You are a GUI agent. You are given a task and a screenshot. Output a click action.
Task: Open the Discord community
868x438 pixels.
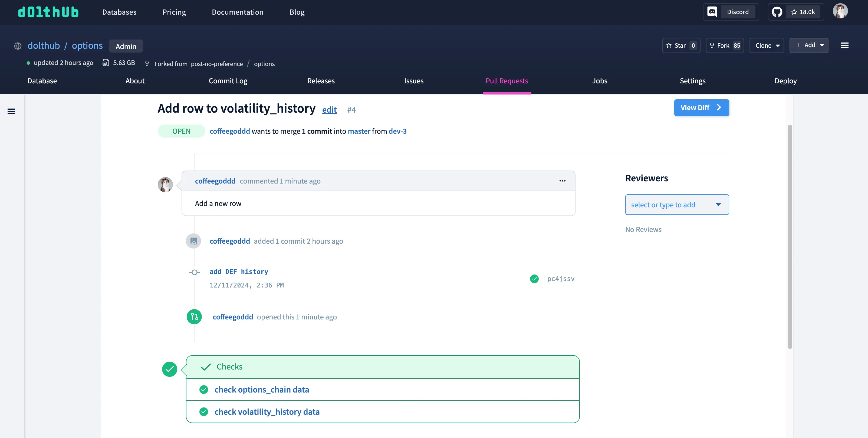point(731,11)
